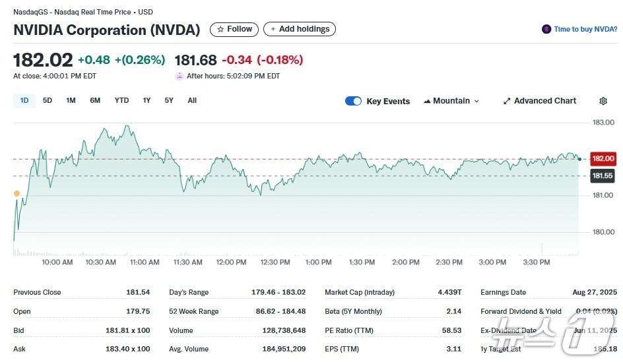Click the plus icon in Add holdings

tap(273, 30)
